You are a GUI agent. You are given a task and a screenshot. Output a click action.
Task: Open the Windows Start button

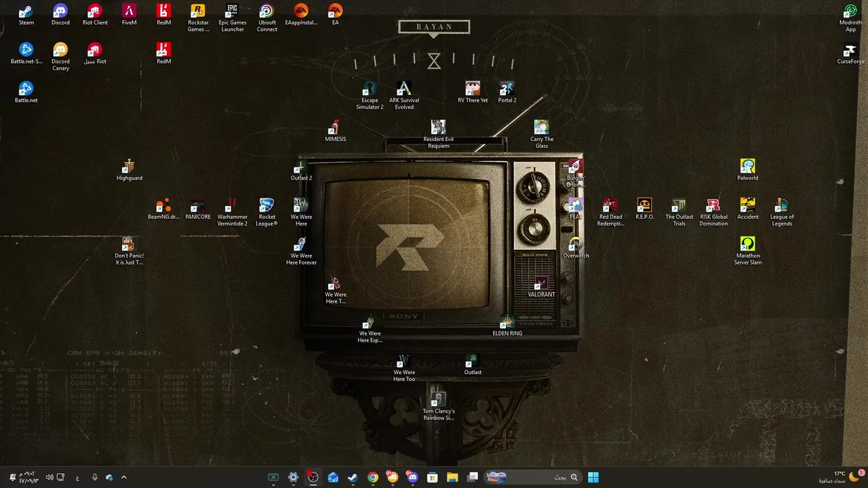pos(593,477)
